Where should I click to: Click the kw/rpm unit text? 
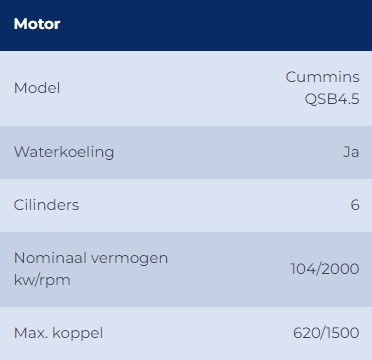tap(42, 280)
